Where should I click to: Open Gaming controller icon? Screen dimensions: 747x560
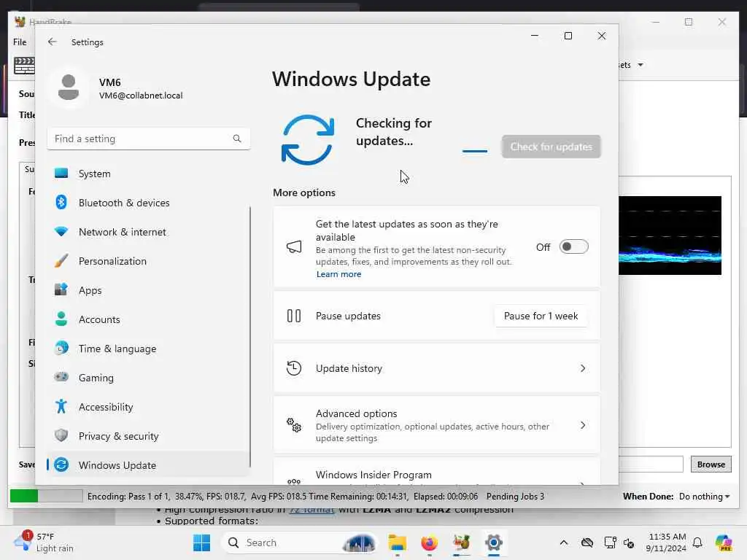(x=61, y=377)
